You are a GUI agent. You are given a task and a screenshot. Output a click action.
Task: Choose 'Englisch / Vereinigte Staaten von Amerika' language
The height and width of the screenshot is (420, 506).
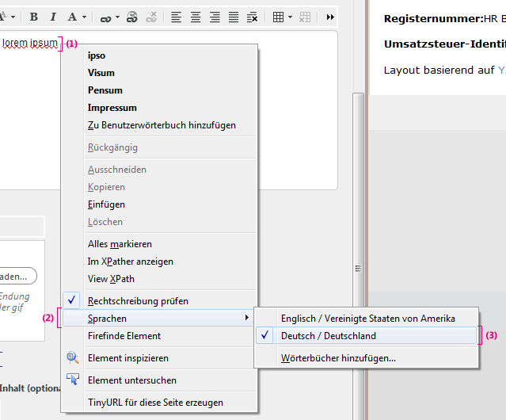pyautogui.click(x=367, y=319)
